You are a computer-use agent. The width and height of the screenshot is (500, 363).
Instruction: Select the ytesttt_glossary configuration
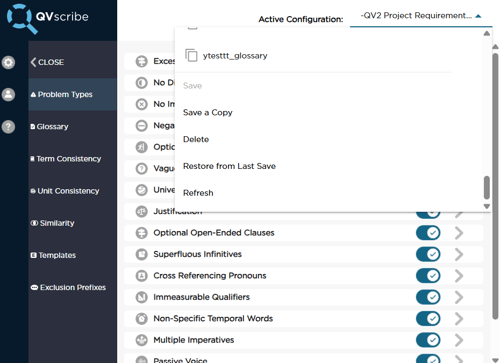click(235, 56)
